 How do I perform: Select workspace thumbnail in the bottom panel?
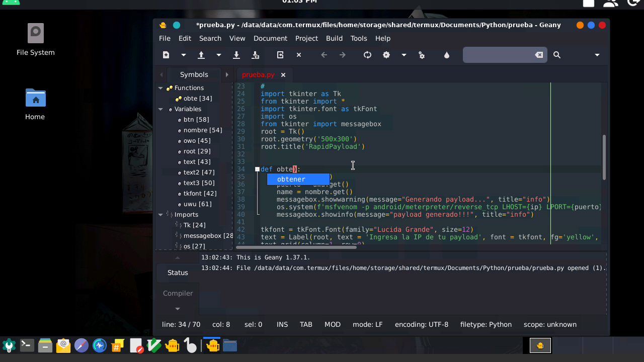(x=540, y=345)
